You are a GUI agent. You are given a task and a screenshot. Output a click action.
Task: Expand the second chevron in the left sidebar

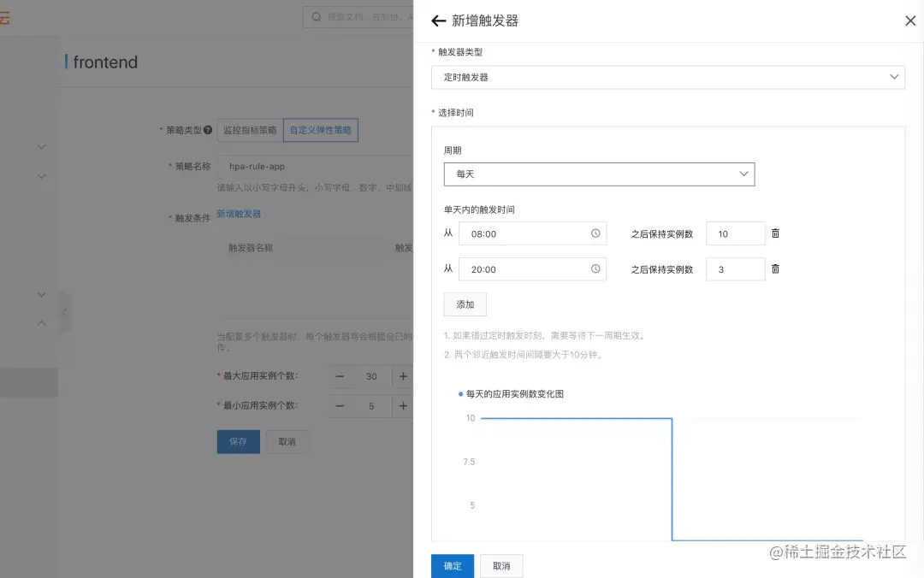pyautogui.click(x=41, y=176)
